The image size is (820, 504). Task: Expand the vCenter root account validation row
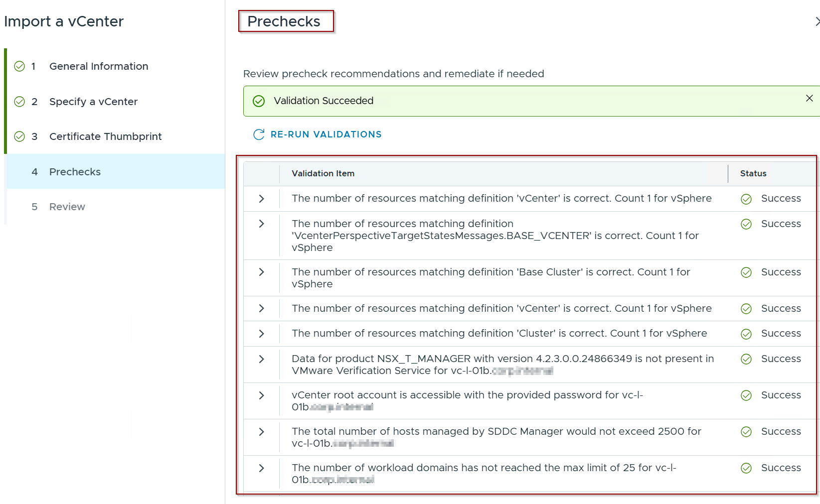261,395
